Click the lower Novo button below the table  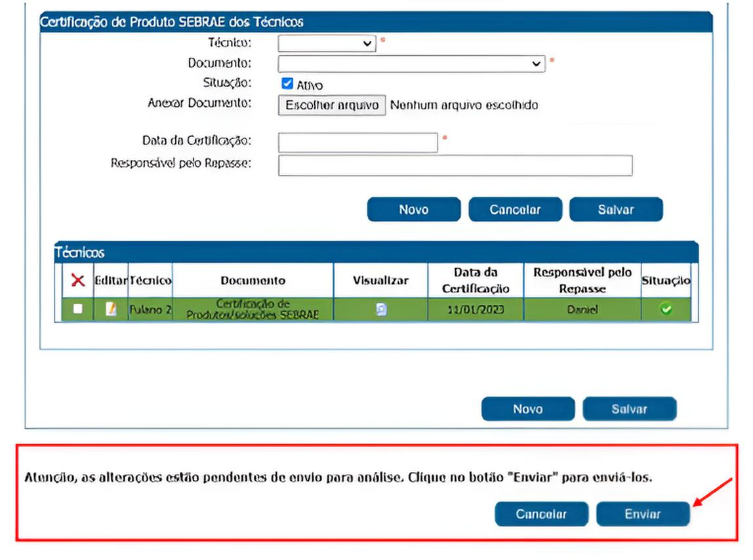pos(527,409)
